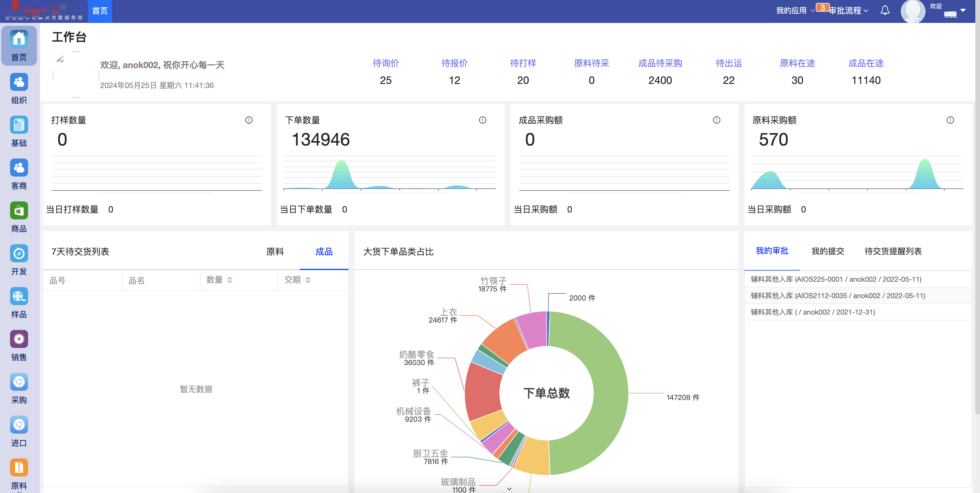Screen dimensions: 980x493
Task: Select the 我的审批 tab
Action: click(772, 251)
